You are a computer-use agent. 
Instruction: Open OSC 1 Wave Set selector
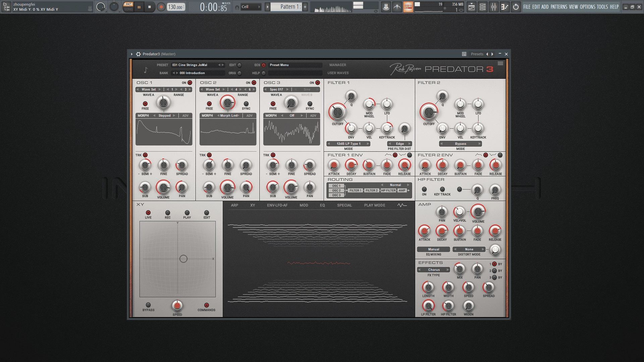click(x=149, y=89)
